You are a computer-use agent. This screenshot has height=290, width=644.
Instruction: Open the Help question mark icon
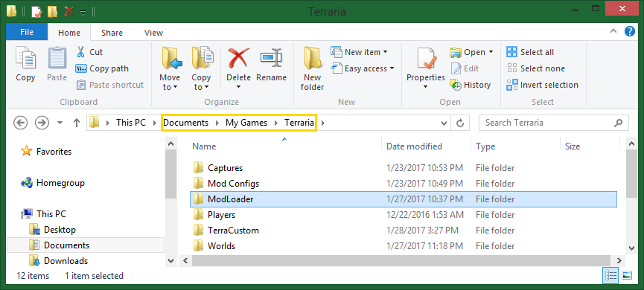click(x=630, y=31)
